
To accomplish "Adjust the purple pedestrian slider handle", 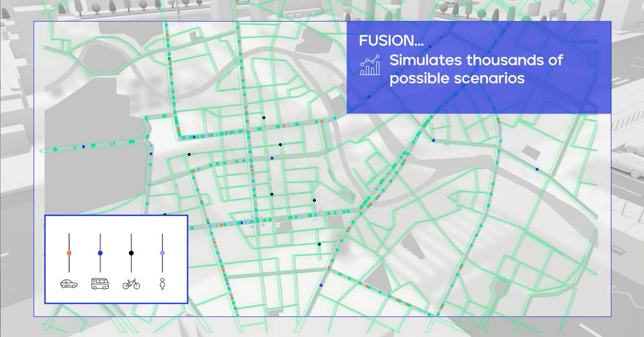I will [162, 253].
